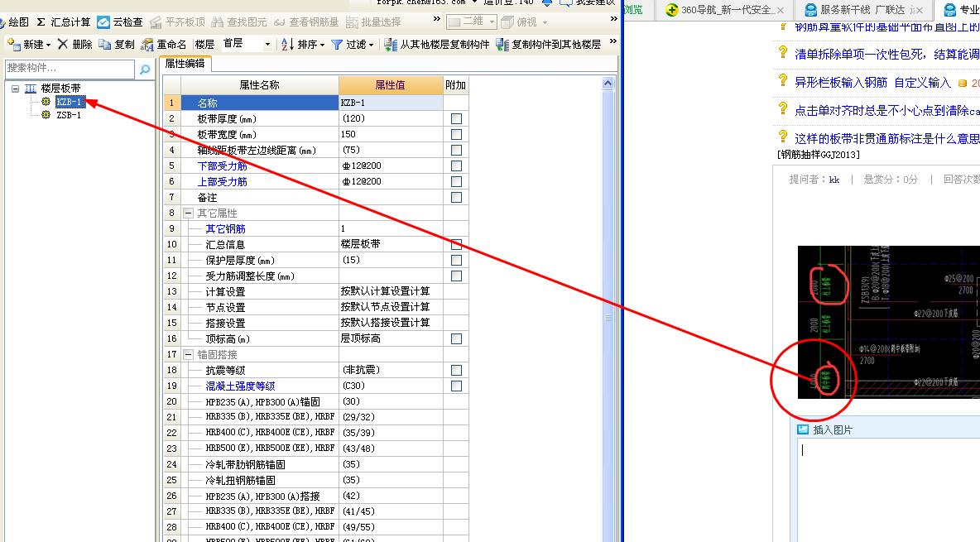Click the 新建 new component icon
This screenshot has height=542, width=980.
tap(14, 45)
